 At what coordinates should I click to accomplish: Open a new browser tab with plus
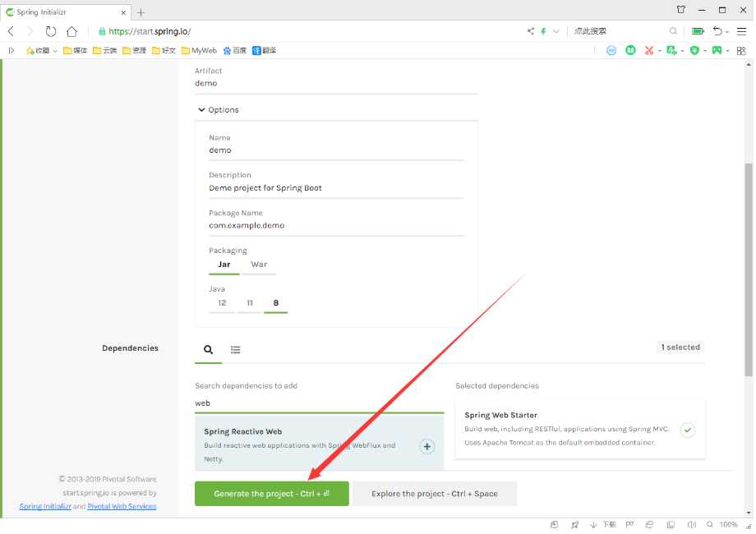(x=141, y=12)
